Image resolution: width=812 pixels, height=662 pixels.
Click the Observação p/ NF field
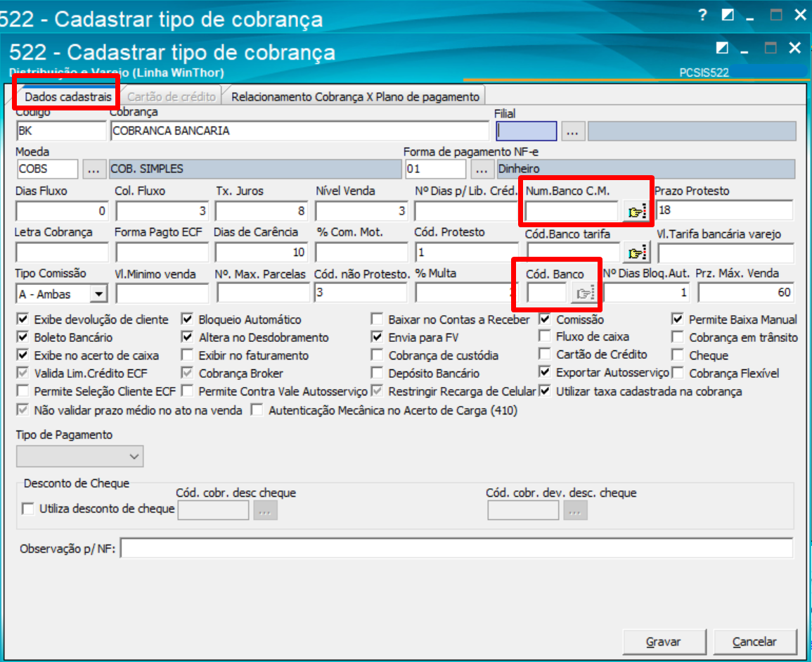[x=456, y=548]
